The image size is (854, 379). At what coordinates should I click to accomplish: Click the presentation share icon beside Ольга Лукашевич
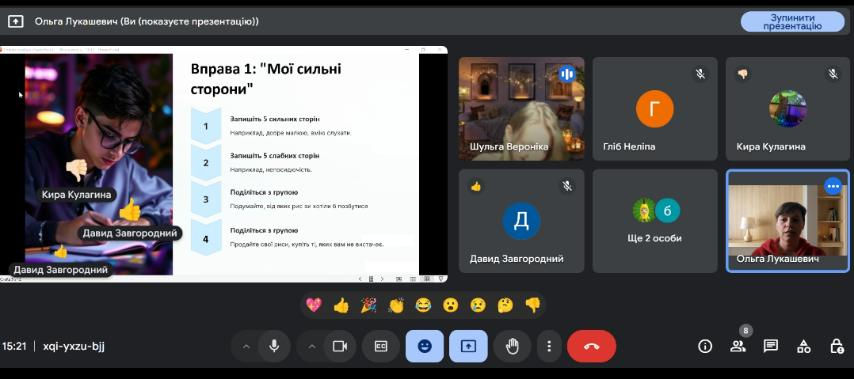[15, 21]
